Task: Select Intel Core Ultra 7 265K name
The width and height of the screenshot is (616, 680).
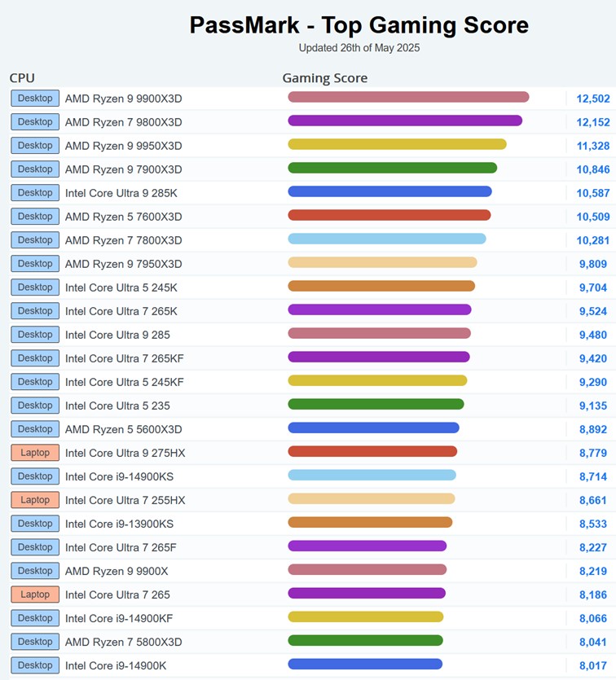Action: [x=121, y=311]
